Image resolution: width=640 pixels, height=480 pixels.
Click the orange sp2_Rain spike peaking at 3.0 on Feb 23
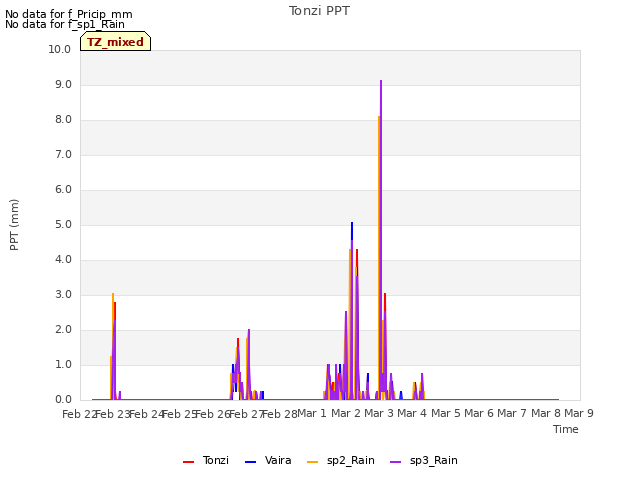(x=113, y=295)
